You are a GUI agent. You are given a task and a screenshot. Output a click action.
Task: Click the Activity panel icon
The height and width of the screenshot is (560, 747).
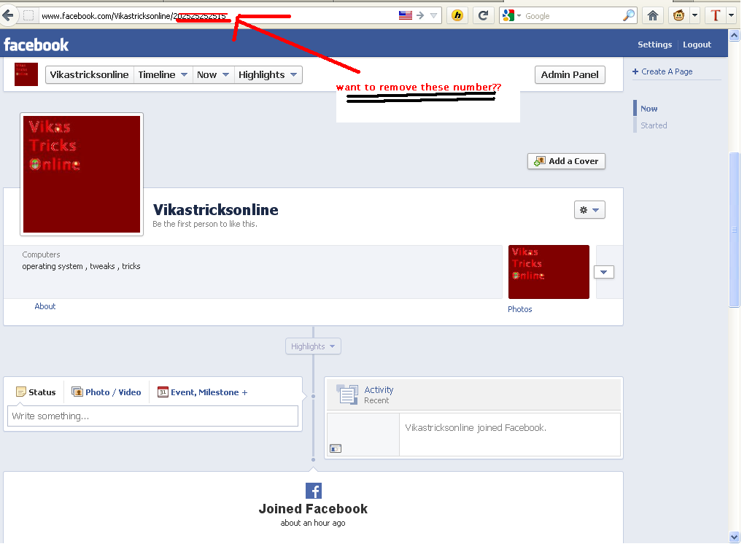[347, 394]
